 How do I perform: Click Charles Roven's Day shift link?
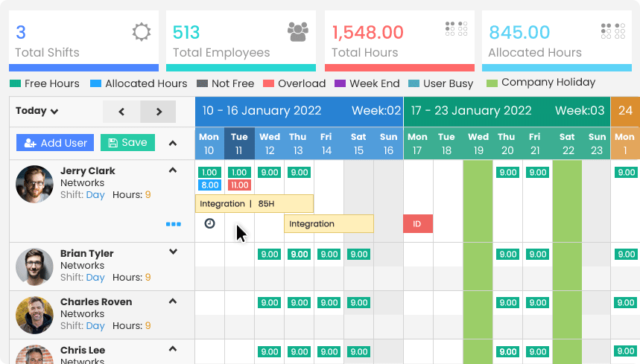(x=95, y=326)
